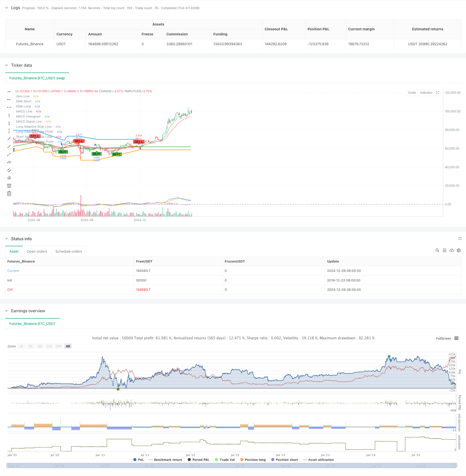Click the Amount value 184686.59512262
The width and height of the screenshot is (466, 476).
(x=103, y=44)
